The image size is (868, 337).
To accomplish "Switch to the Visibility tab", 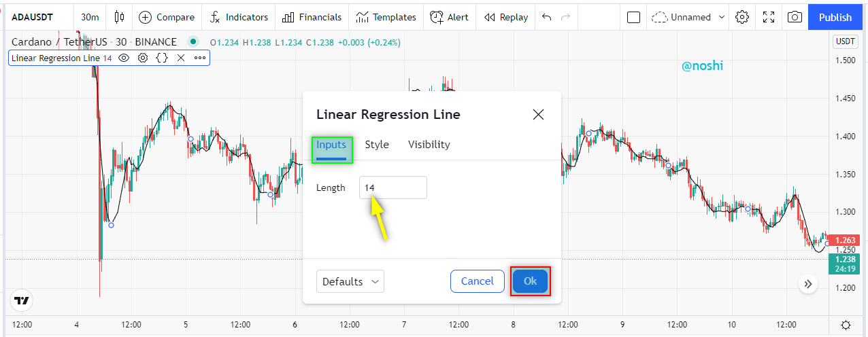I will click(x=429, y=145).
